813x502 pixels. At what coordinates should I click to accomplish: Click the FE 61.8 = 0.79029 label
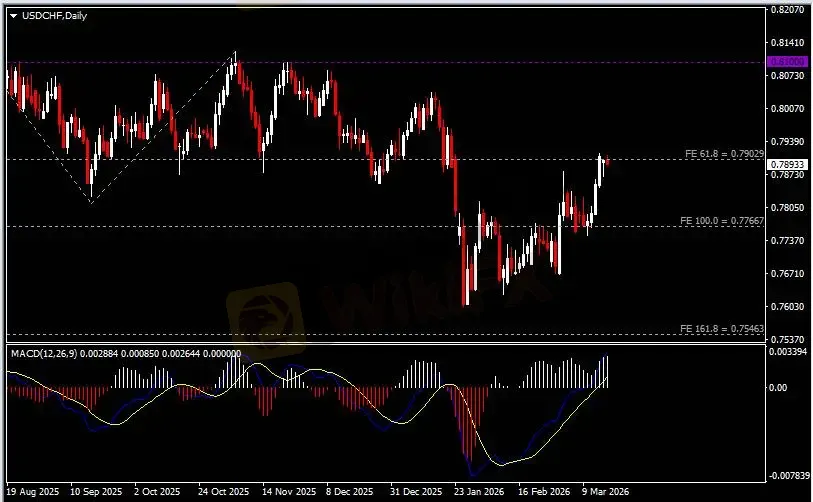coord(724,153)
